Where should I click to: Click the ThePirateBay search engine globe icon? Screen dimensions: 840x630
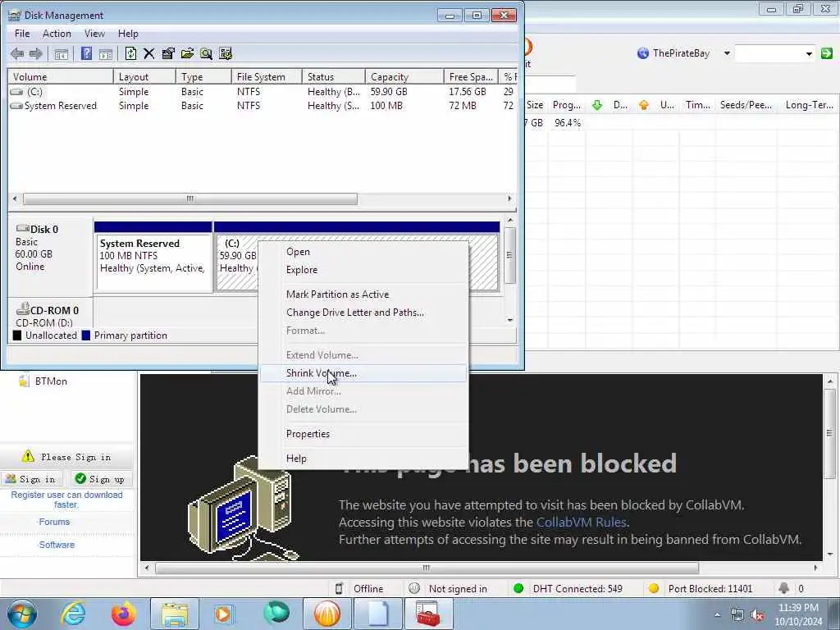coord(643,53)
